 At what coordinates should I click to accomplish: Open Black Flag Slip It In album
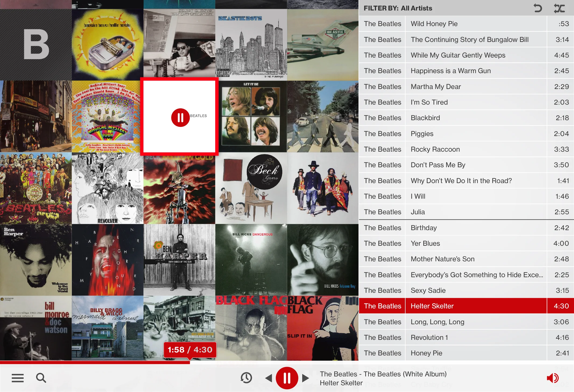pyautogui.click(x=323, y=328)
